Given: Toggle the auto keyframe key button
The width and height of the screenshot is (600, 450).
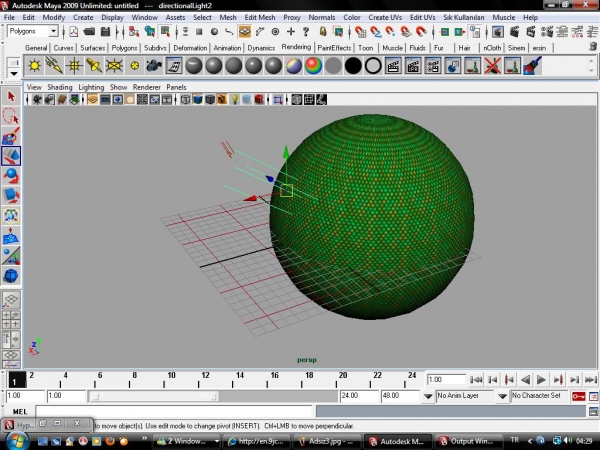Looking at the screenshot, I should [x=578, y=396].
